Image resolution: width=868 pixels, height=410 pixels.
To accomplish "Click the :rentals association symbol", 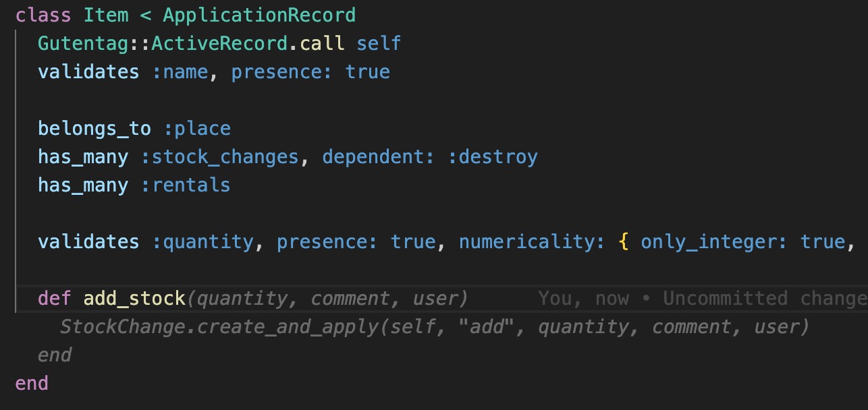I will [186, 185].
